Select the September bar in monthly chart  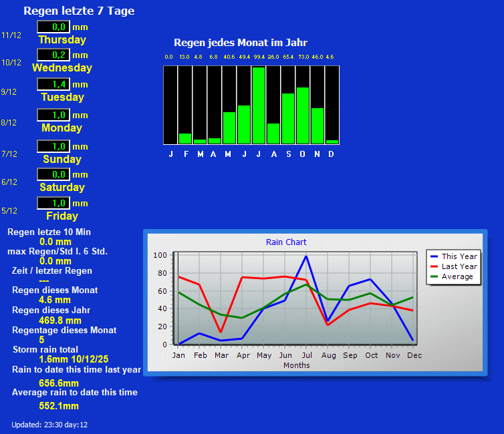288,118
